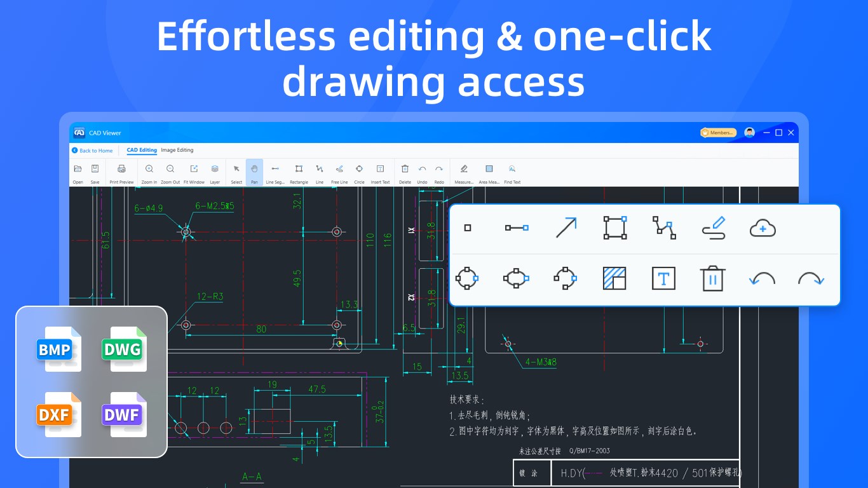868x488 pixels.
Task: Click the cloud plus icon in the floating panel
Action: (763, 227)
